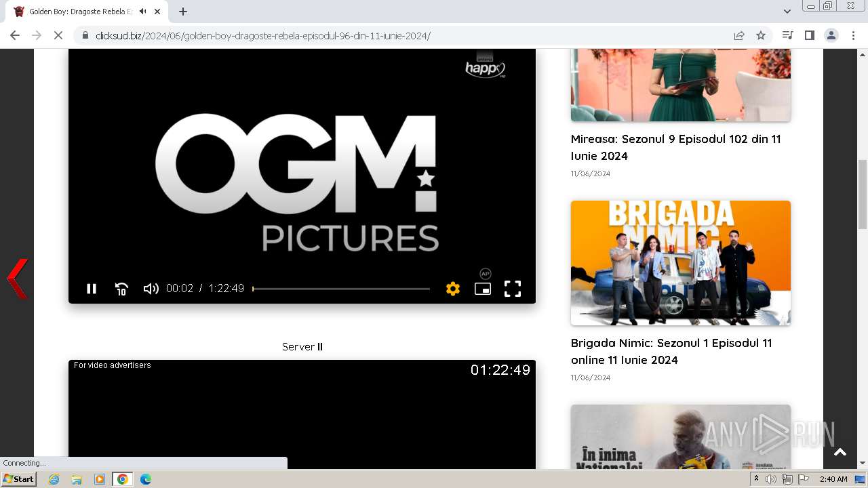Click Mireasa date 11/06/2024
This screenshot has width=868, height=488.
point(591,174)
